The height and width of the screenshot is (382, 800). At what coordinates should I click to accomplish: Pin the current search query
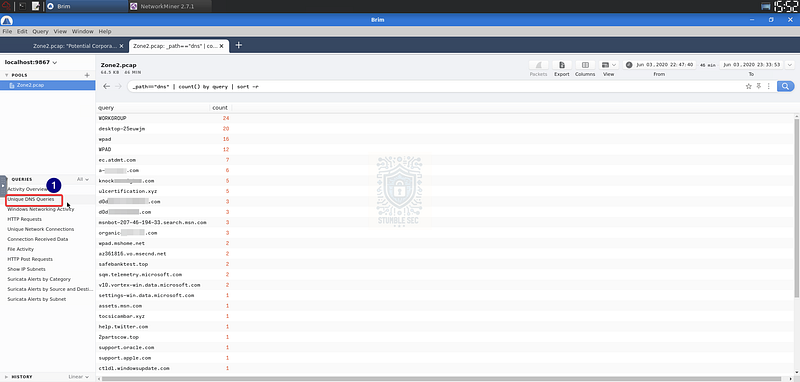(759, 86)
